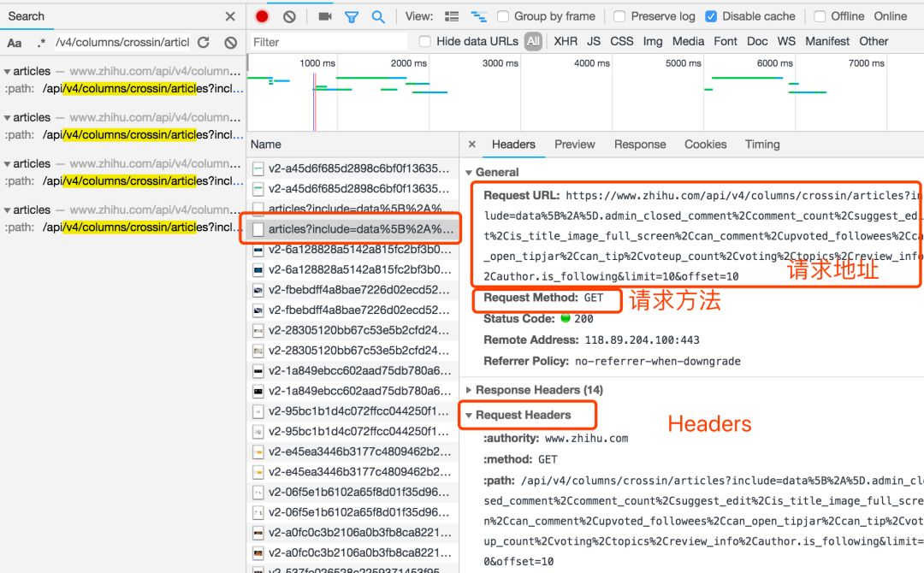Open the Timing tab
The width and height of the screenshot is (924, 573).
761,145
